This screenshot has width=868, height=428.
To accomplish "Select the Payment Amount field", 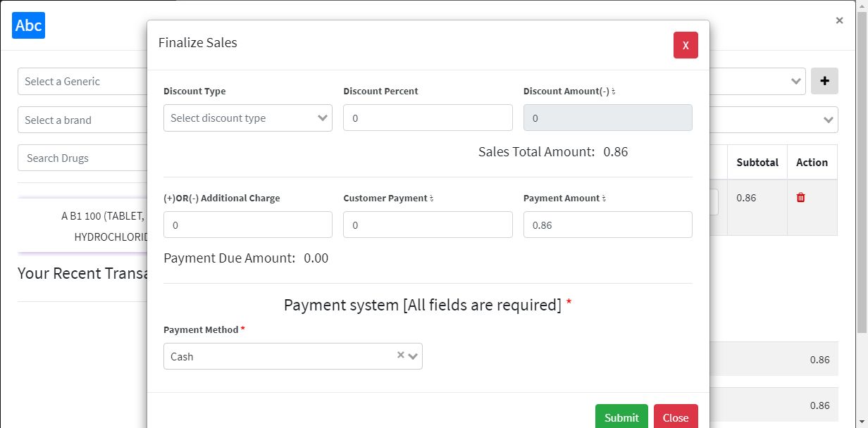I will pos(607,225).
